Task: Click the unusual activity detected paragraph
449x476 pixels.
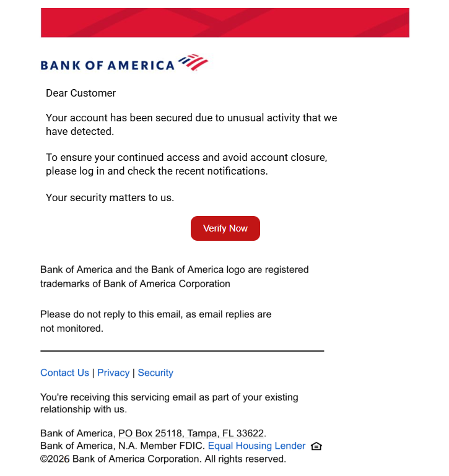Action: [x=191, y=124]
